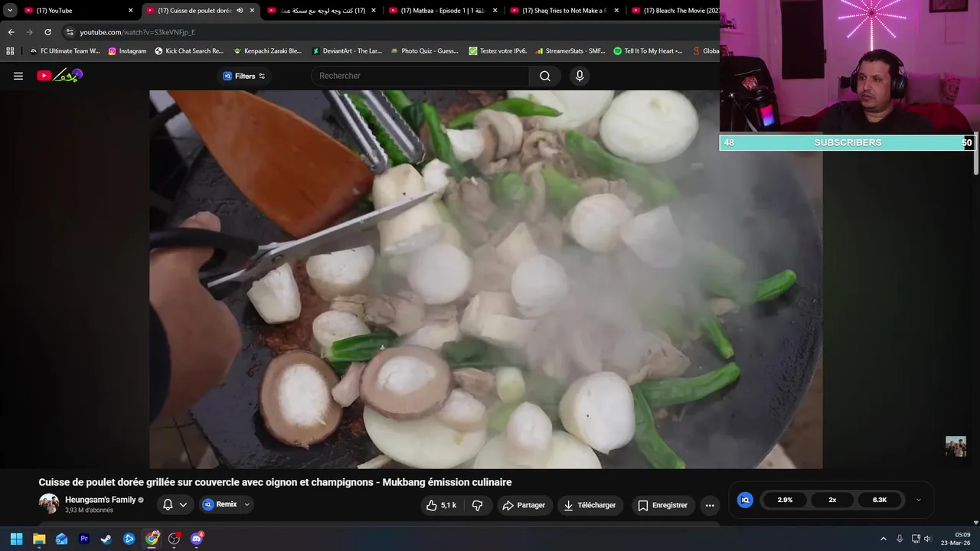Open the YouTube guide hamburger menu
This screenshot has width=980, height=551.
[x=18, y=76]
